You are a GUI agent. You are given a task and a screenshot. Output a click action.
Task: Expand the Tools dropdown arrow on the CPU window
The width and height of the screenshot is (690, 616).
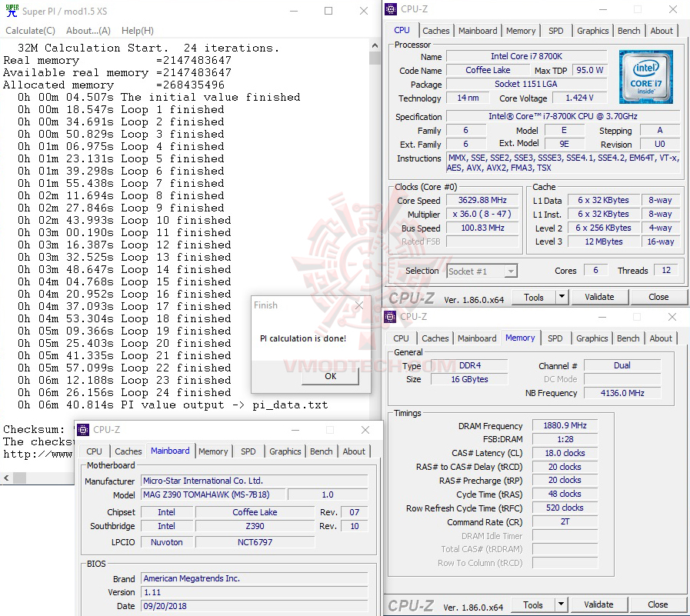pos(561,297)
